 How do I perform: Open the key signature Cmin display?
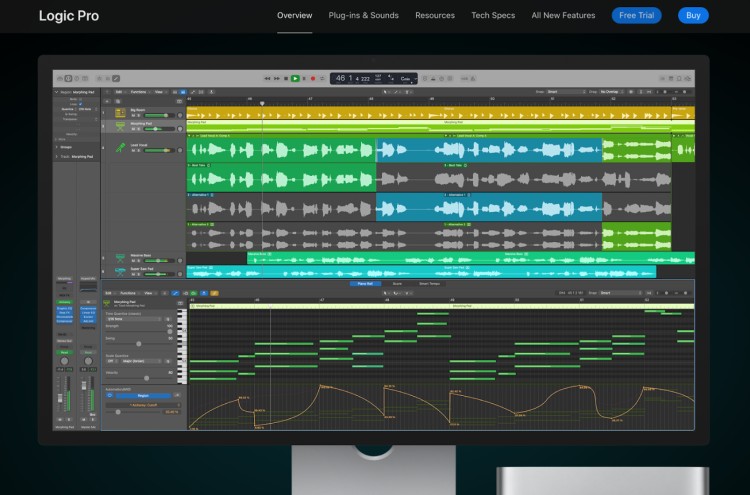(406, 78)
